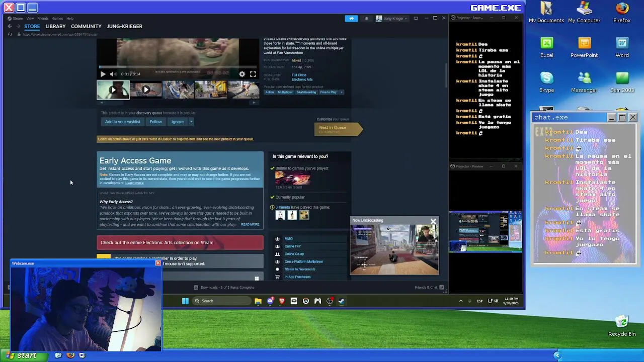
Task: Open the first friend avatar
Action: (x=280, y=215)
